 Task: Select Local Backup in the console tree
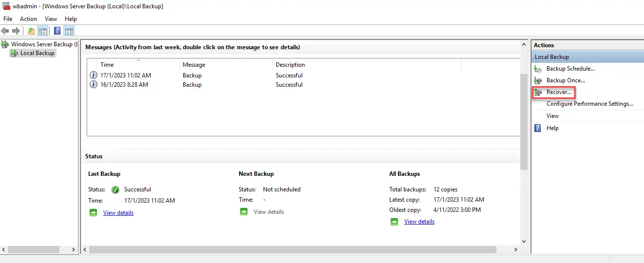coord(37,53)
